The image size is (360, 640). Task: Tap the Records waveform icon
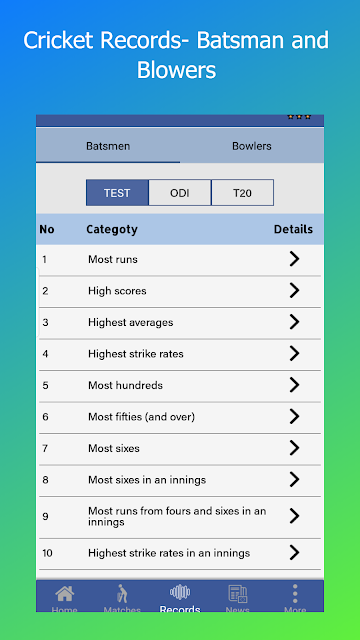coord(180,593)
